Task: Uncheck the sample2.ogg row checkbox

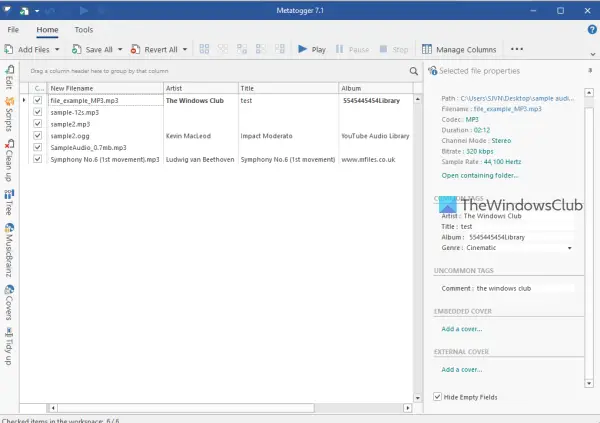Action: click(x=38, y=135)
